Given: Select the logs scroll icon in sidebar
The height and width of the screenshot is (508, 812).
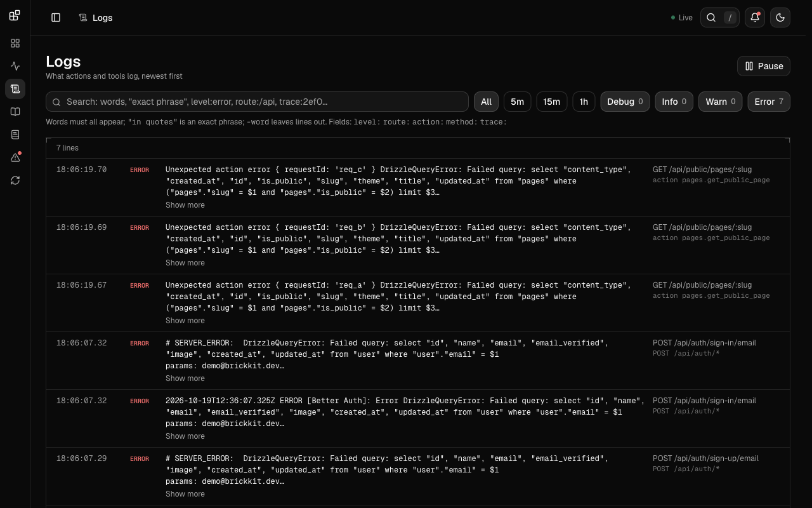Looking at the screenshot, I should [x=15, y=89].
